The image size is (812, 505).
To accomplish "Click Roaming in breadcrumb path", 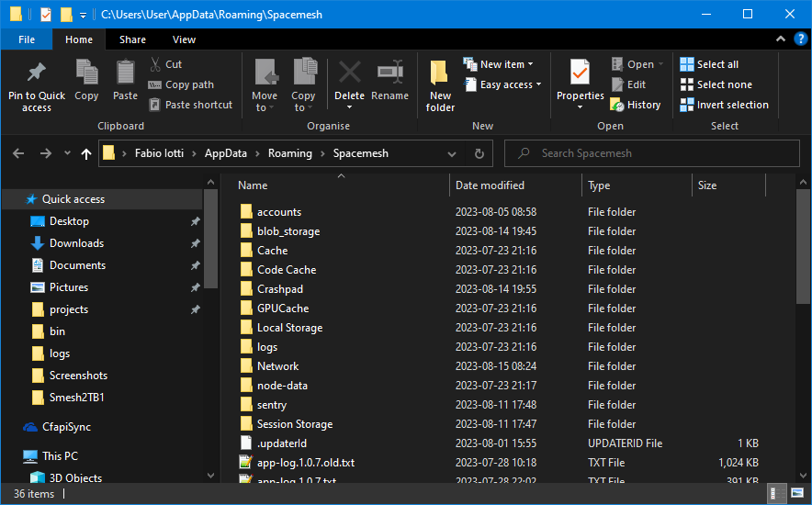I will [x=290, y=153].
